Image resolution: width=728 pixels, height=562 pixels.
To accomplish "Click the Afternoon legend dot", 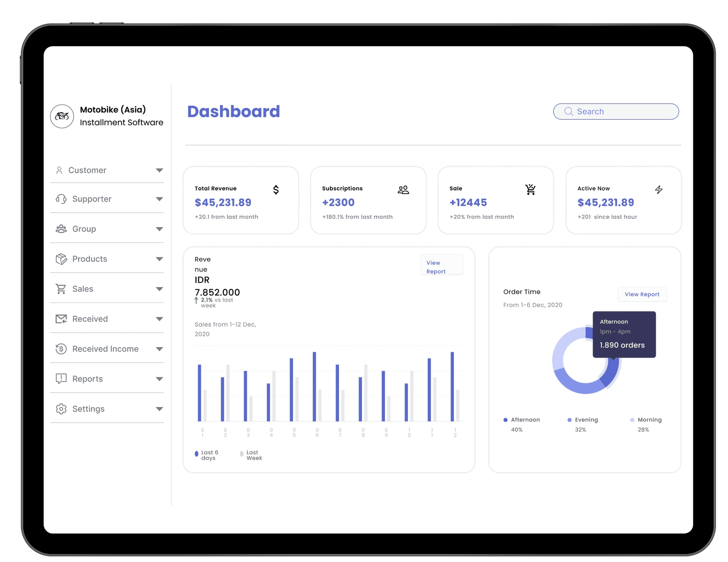I will (505, 420).
